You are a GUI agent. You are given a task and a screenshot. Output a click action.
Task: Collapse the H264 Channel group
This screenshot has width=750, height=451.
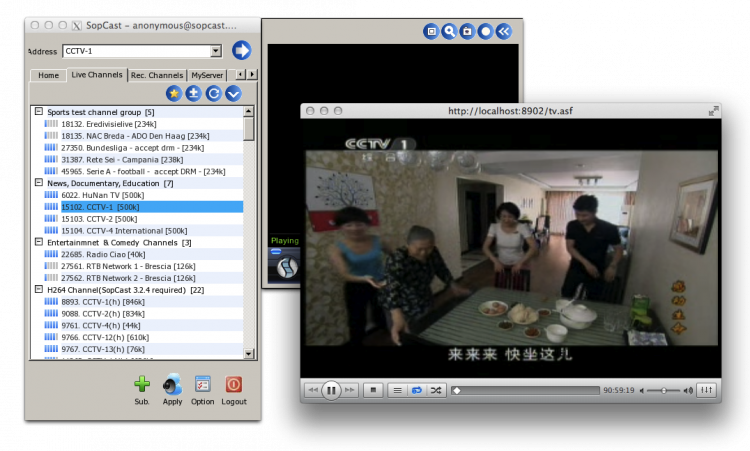[39, 289]
